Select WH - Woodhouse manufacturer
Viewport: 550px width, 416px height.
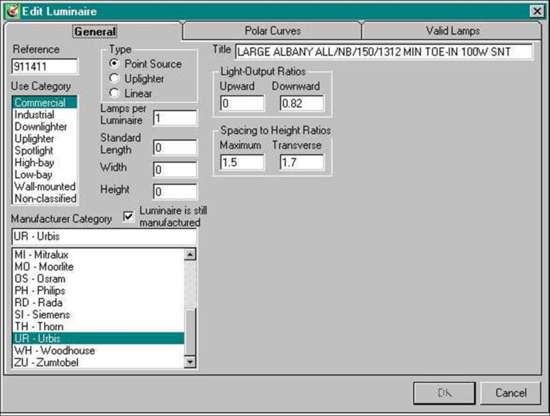pos(98,350)
